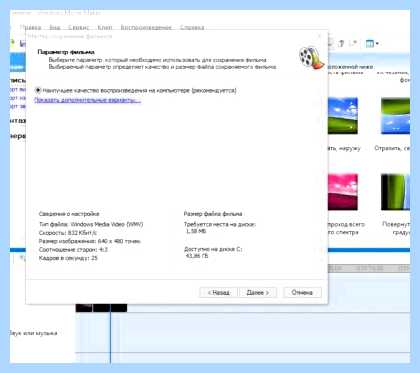The height and width of the screenshot is (373, 420).
Task: Click the Звук или музыка track label
Action: (x=33, y=333)
